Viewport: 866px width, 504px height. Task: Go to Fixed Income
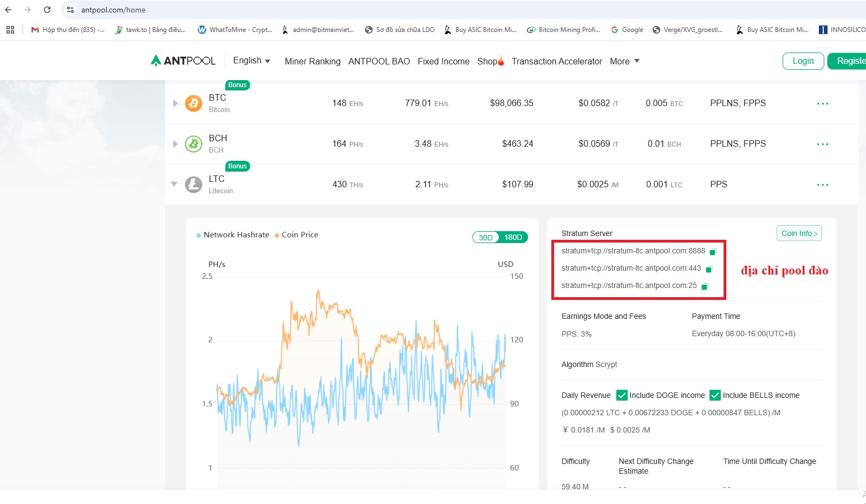pyautogui.click(x=444, y=61)
